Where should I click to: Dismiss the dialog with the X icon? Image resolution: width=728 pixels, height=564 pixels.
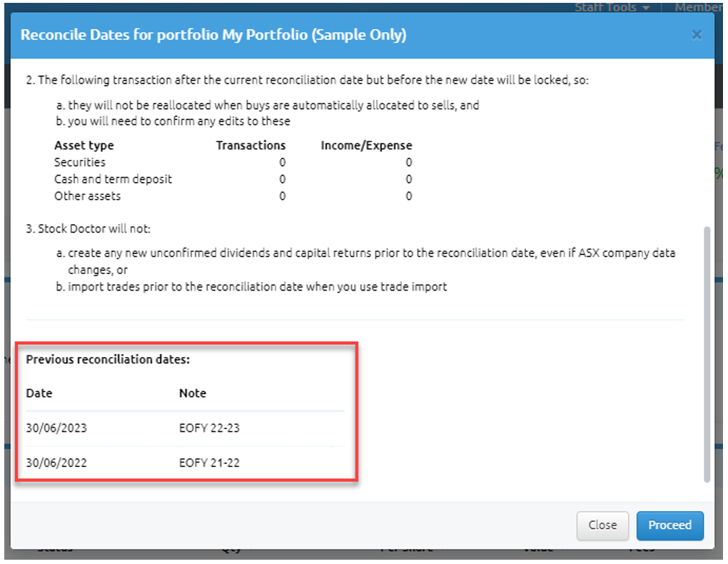click(x=697, y=35)
